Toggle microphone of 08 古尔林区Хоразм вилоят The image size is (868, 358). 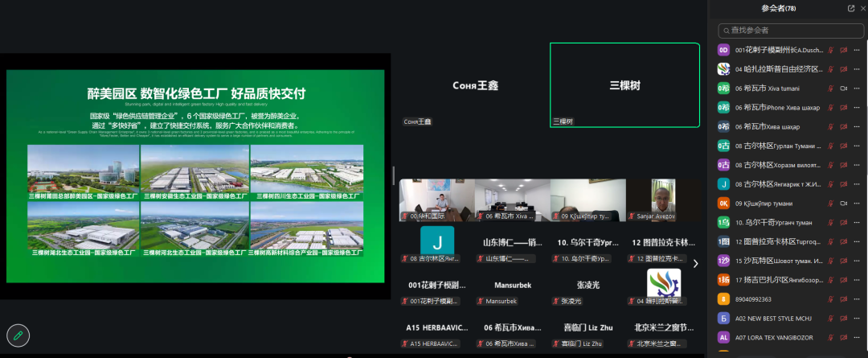[829, 165]
